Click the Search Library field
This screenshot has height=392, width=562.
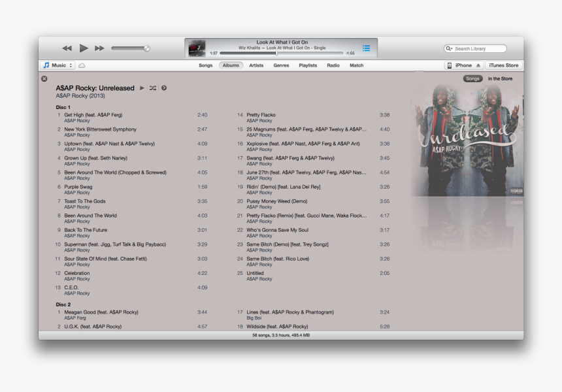pos(475,48)
